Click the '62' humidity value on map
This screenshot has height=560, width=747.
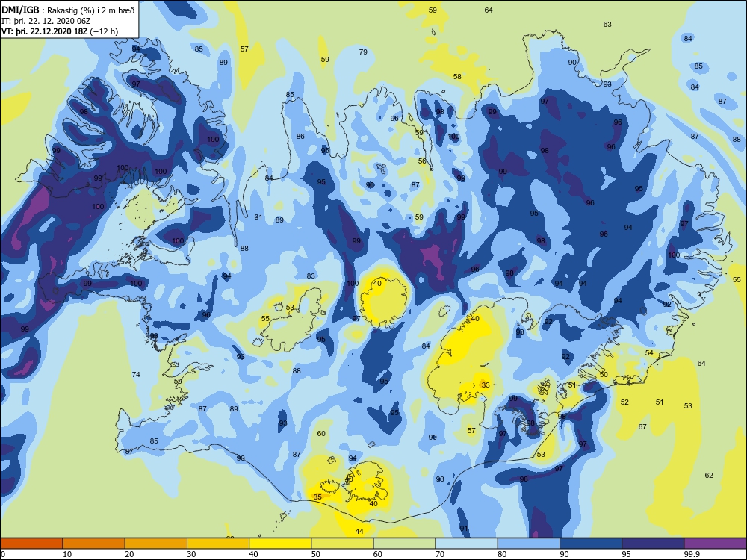[709, 475]
